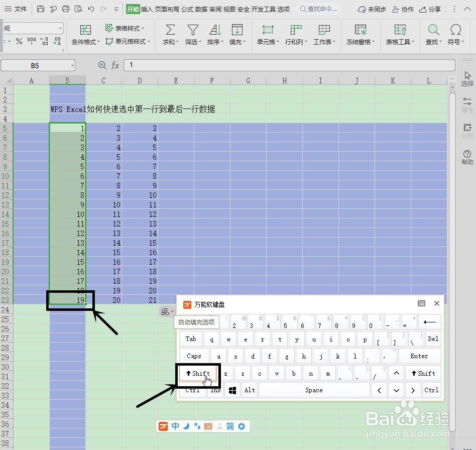Click the 分享 share button
Image resolution: width=476 pixels, height=450 pixels.
(430, 9)
